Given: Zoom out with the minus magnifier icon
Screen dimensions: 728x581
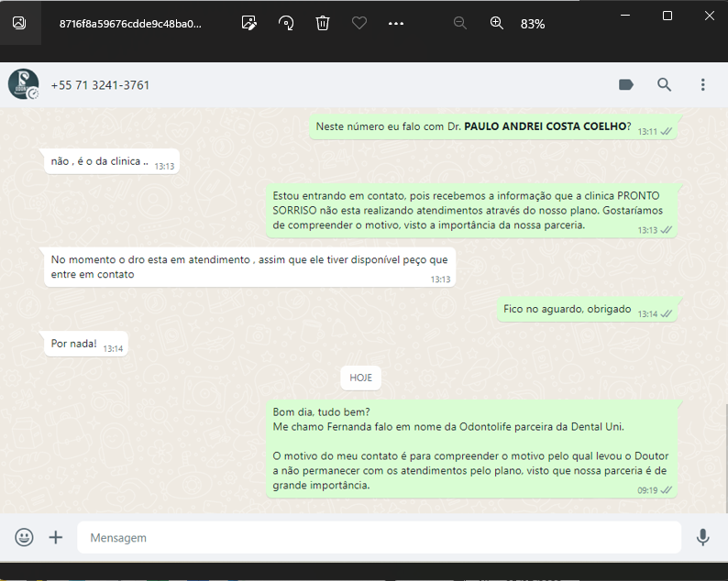Looking at the screenshot, I should pyautogui.click(x=460, y=24).
